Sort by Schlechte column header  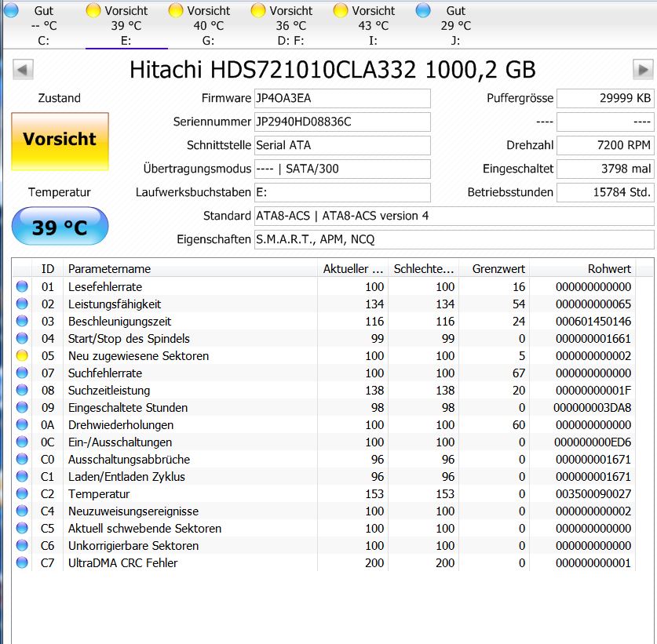point(424,268)
